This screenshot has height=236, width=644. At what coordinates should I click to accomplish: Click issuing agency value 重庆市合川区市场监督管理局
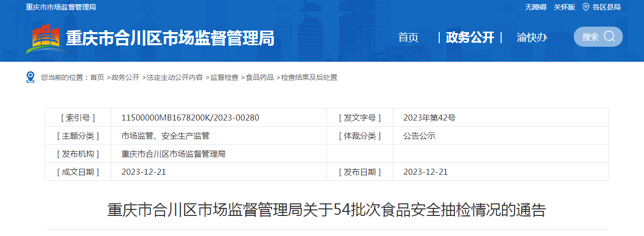[174, 154]
